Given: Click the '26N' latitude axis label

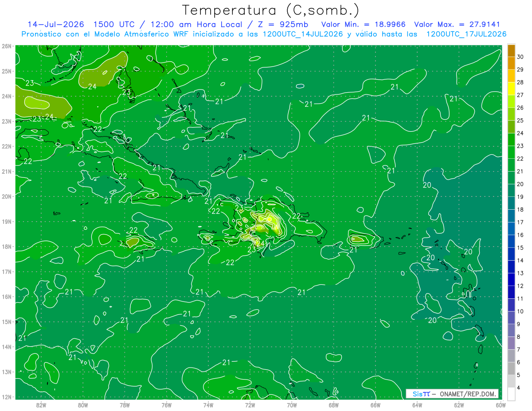Looking at the screenshot, I should pyautogui.click(x=7, y=46).
